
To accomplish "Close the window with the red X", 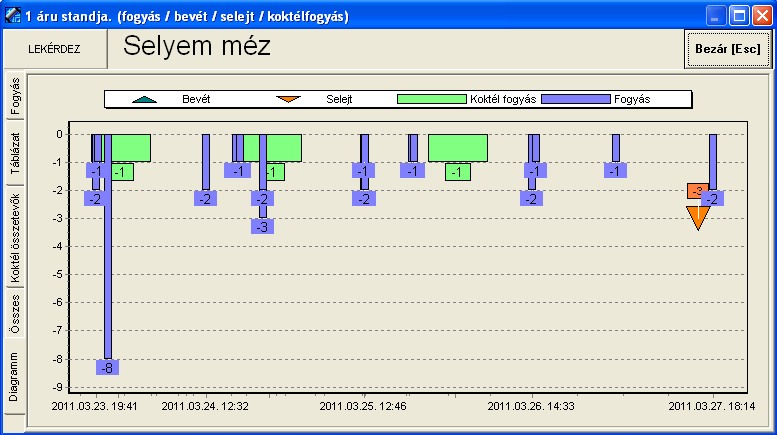I will pyautogui.click(x=762, y=16).
